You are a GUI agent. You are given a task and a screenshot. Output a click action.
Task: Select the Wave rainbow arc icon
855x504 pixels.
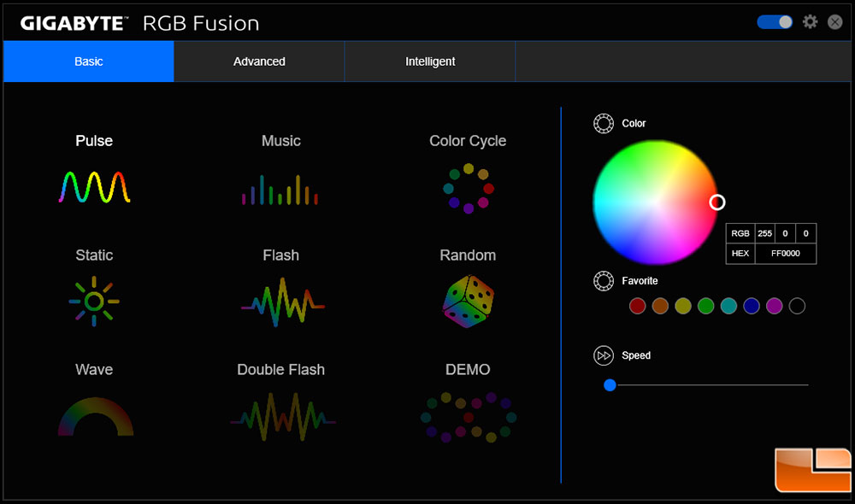96,416
